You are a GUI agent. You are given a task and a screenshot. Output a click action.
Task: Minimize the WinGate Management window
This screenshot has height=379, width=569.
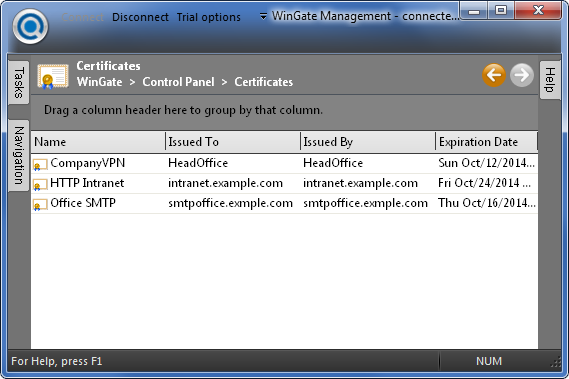(474, 11)
